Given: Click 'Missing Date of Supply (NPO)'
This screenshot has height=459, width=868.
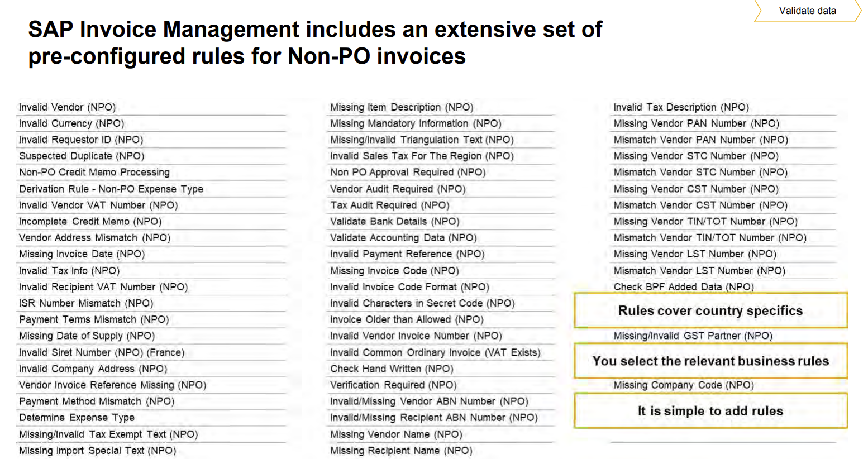Looking at the screenshot, I should [87, 335].
